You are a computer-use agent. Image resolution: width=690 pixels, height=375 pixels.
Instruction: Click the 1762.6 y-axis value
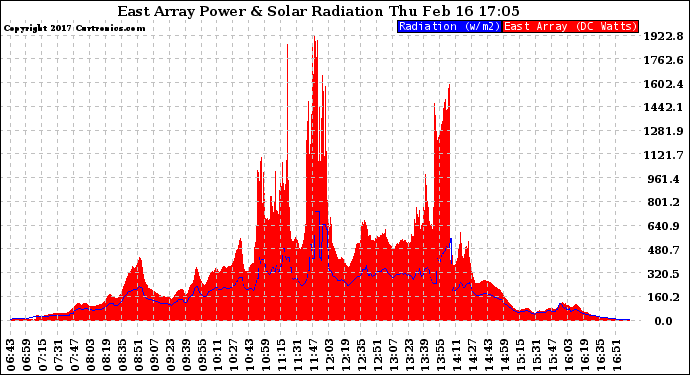pos(663,60)
